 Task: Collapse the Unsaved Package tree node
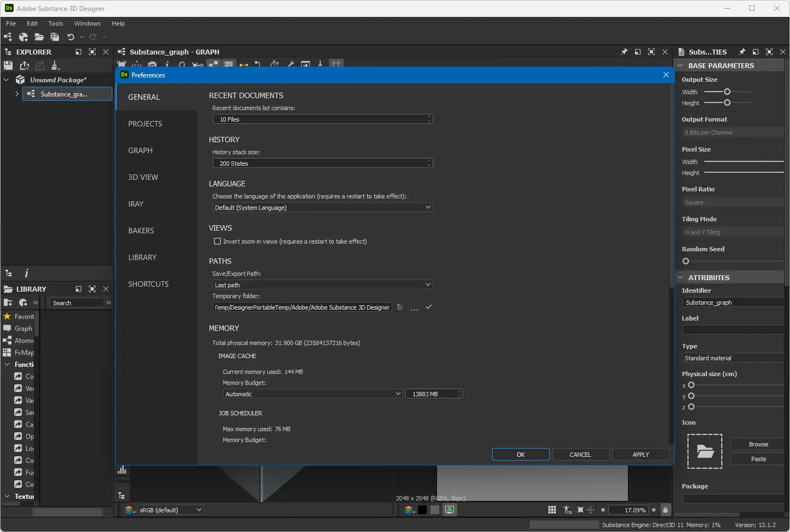coord(7,80)
